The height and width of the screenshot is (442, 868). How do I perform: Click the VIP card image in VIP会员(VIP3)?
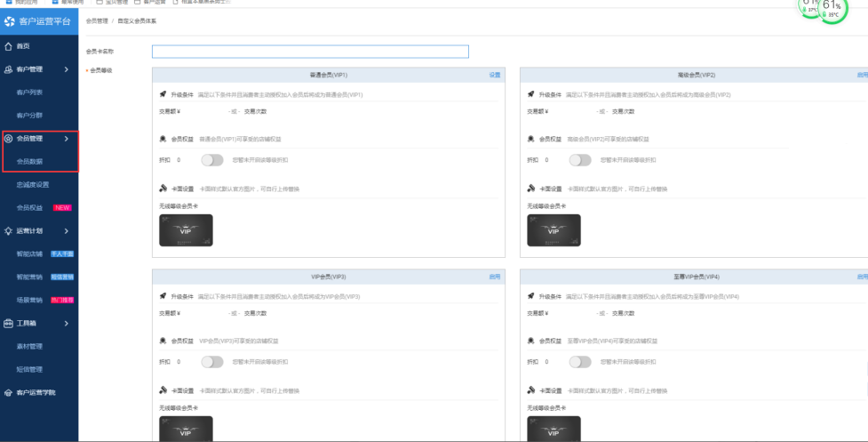pos(186,429)
